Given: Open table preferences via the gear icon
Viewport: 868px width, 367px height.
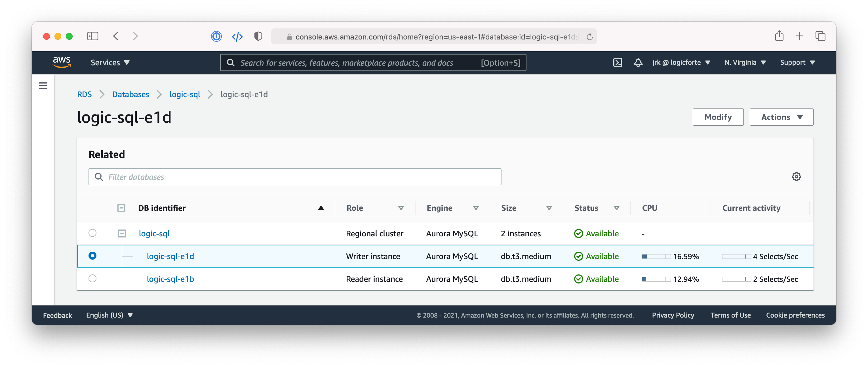Looking at the screenshot, I should click(x=796, y=176).
